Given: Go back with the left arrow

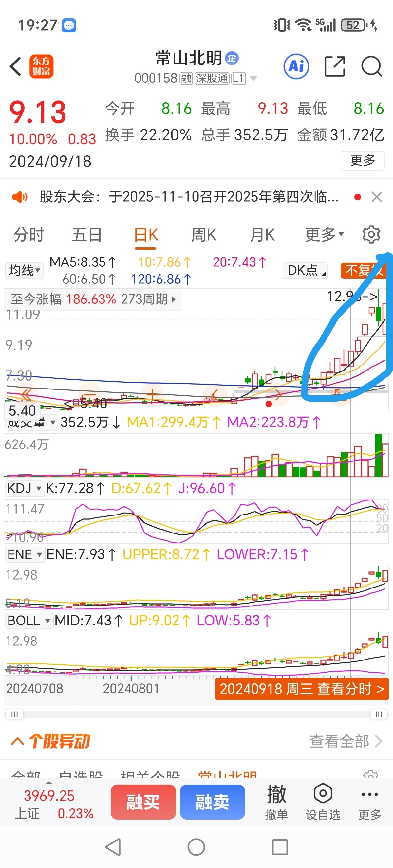Looking at the screenshot, I should point(15,66).
